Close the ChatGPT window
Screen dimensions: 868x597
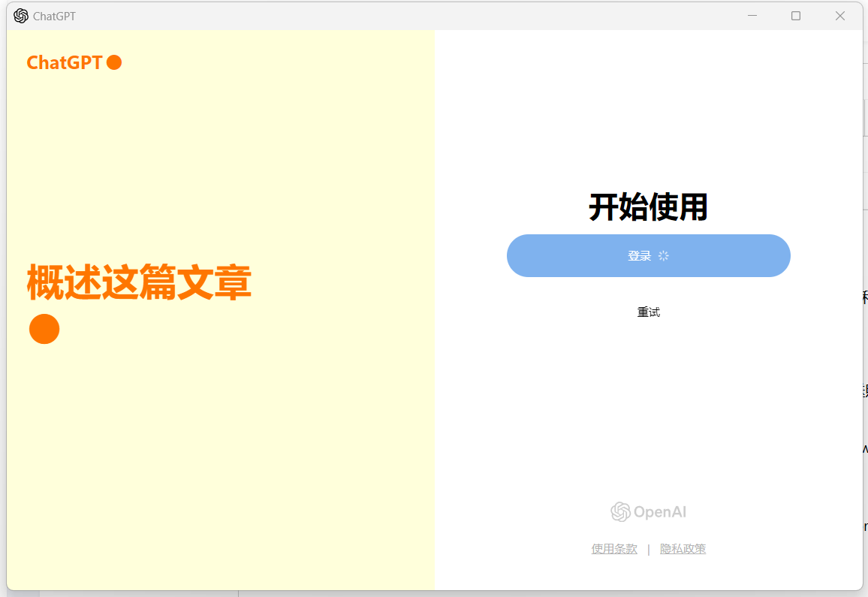point(840,16)
